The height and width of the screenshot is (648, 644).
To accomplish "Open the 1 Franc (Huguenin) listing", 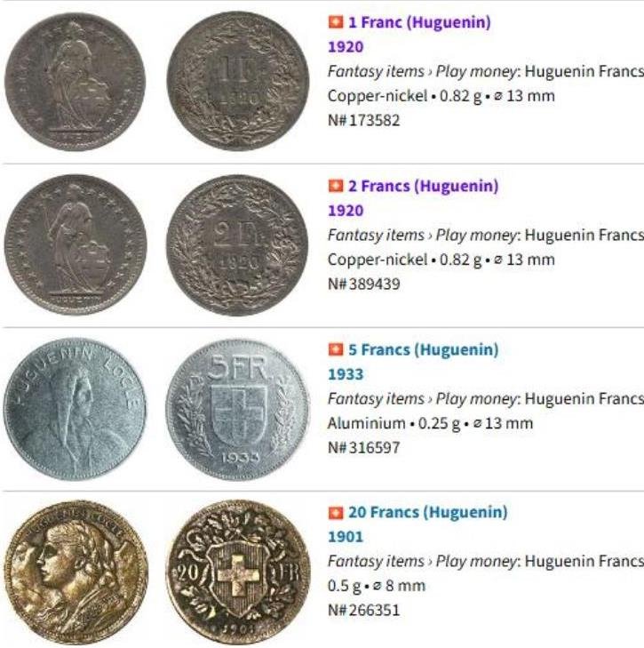I will tap(419, 22).
